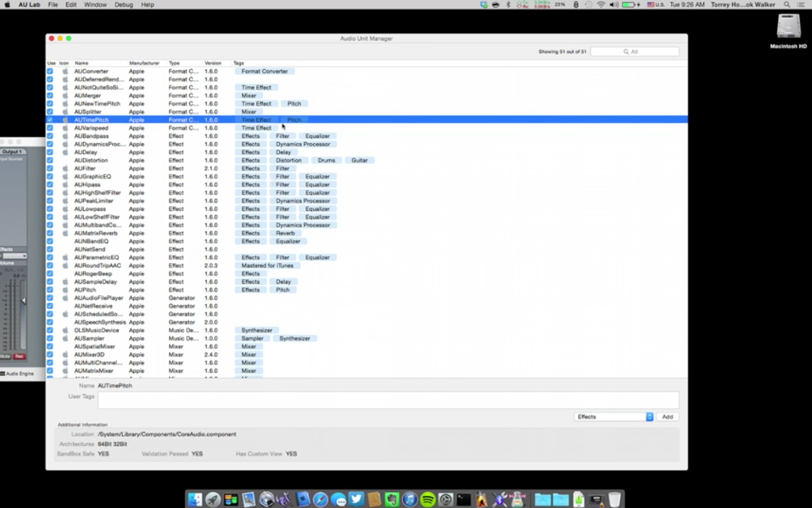812x508 pixels.
Task: Click the Mastered for iTunes tag
Action: [x=267, y=266]
